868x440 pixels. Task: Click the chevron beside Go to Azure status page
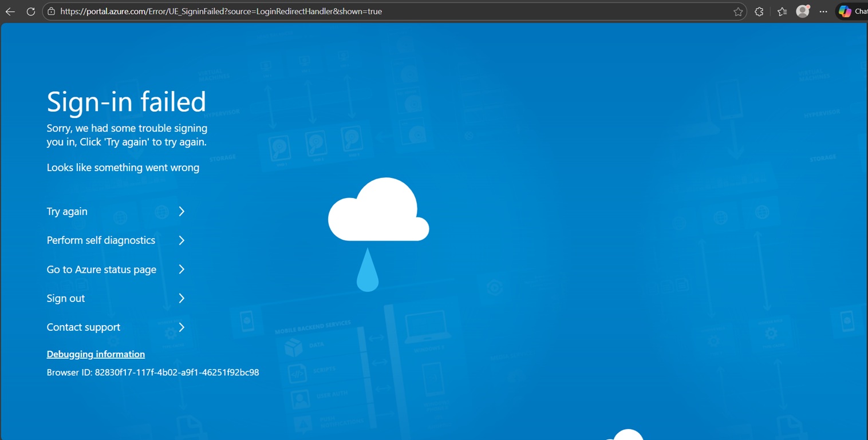coord(182,269)
